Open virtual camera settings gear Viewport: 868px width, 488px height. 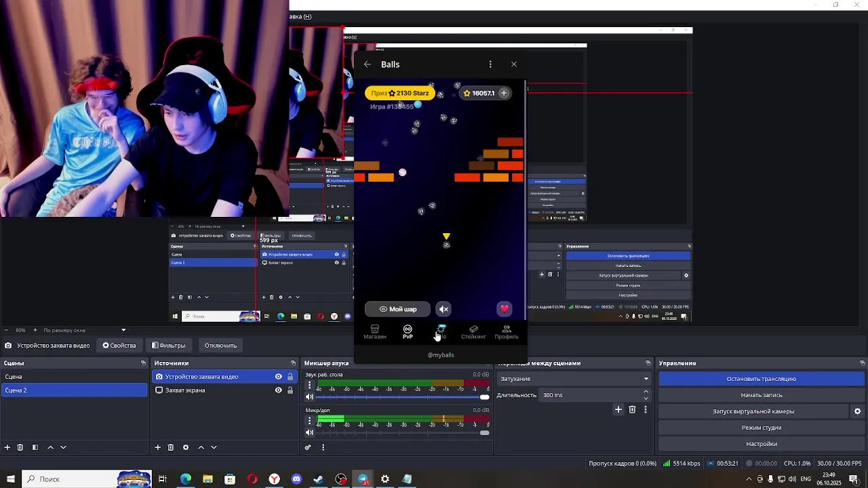pos(857,411)
